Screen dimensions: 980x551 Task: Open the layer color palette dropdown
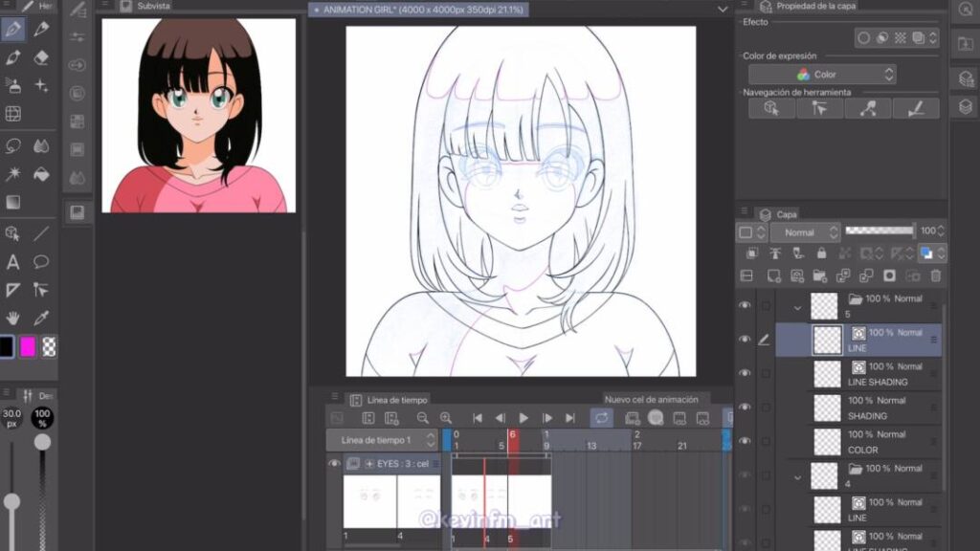pos(932,253)
